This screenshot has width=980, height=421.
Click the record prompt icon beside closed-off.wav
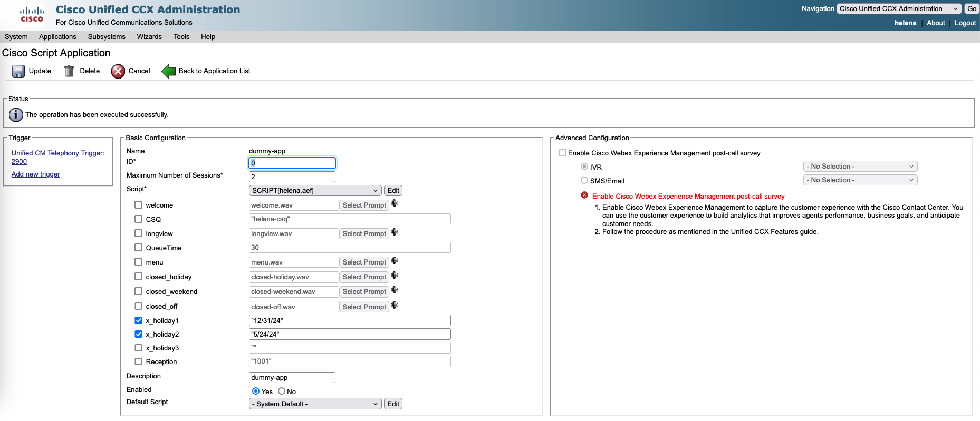[395, 305]
